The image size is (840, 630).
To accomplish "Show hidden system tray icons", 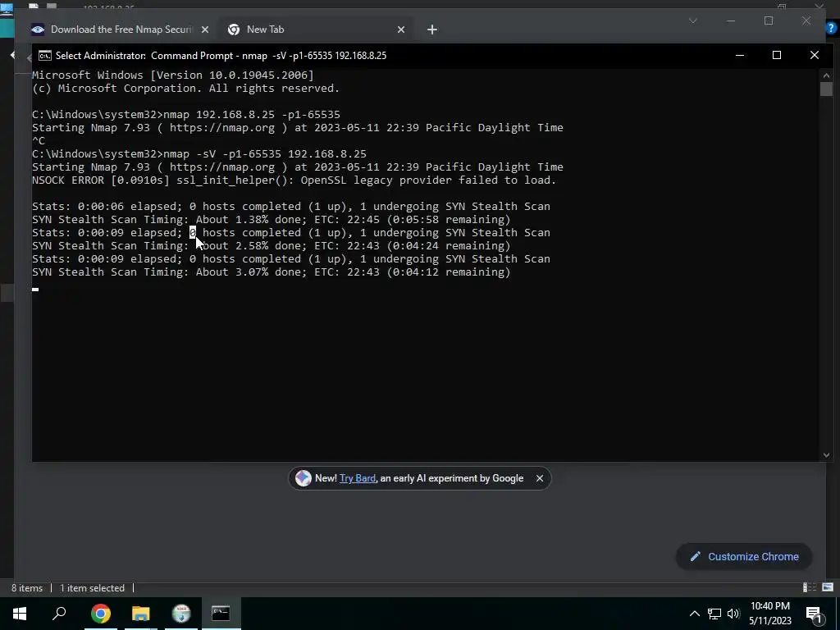I will [694, 614].
